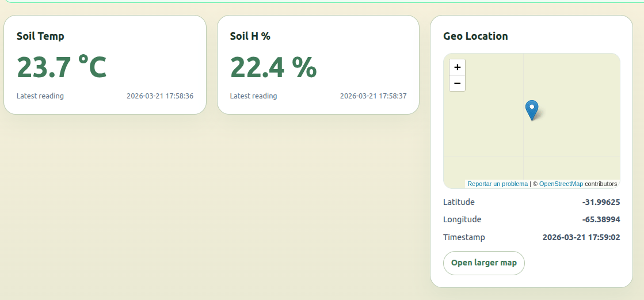644x300 pixels.
Task: Follow the OpenStreetMap attribution link
Action: [x=561, y=184]
